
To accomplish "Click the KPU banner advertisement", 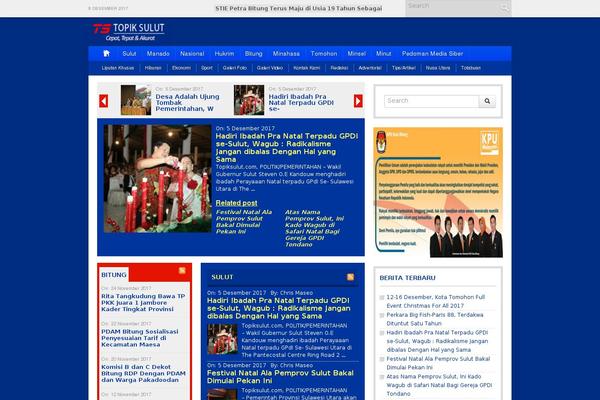I will 438,193.
